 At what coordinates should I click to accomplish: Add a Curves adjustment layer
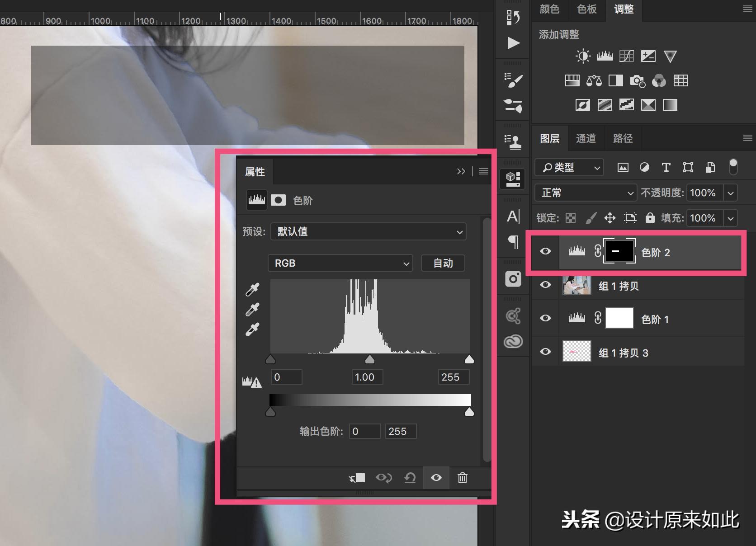tap(626, 56)
